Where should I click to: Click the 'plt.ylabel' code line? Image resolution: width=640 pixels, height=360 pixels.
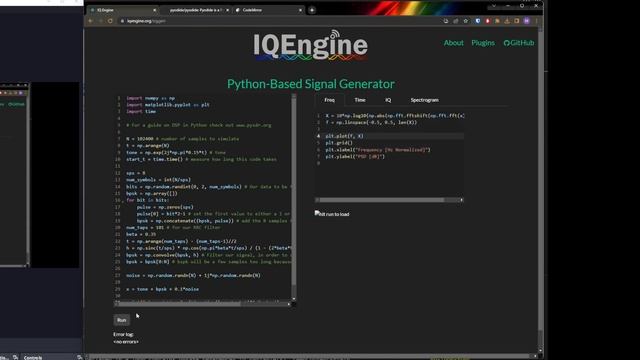[355, 156]
